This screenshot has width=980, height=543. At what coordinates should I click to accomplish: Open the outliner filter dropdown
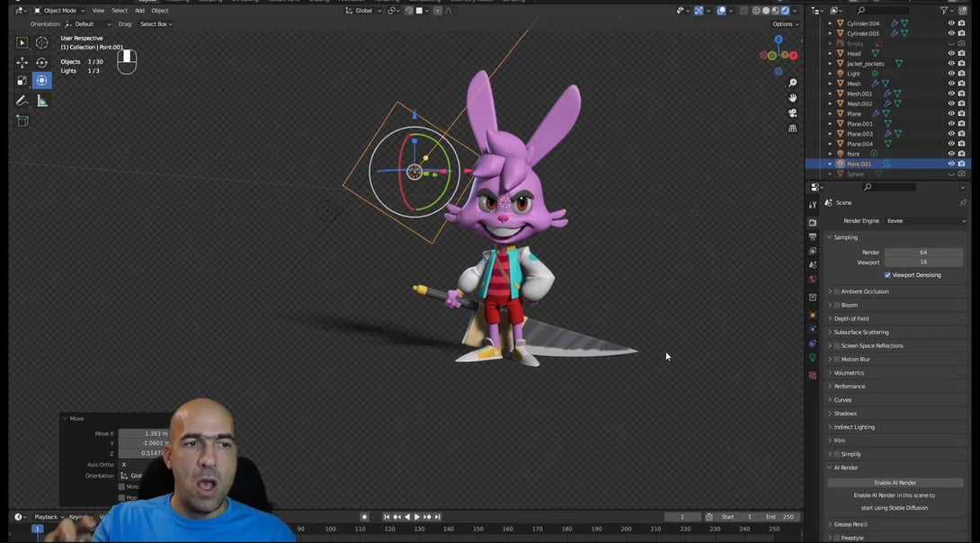(948, 11)
